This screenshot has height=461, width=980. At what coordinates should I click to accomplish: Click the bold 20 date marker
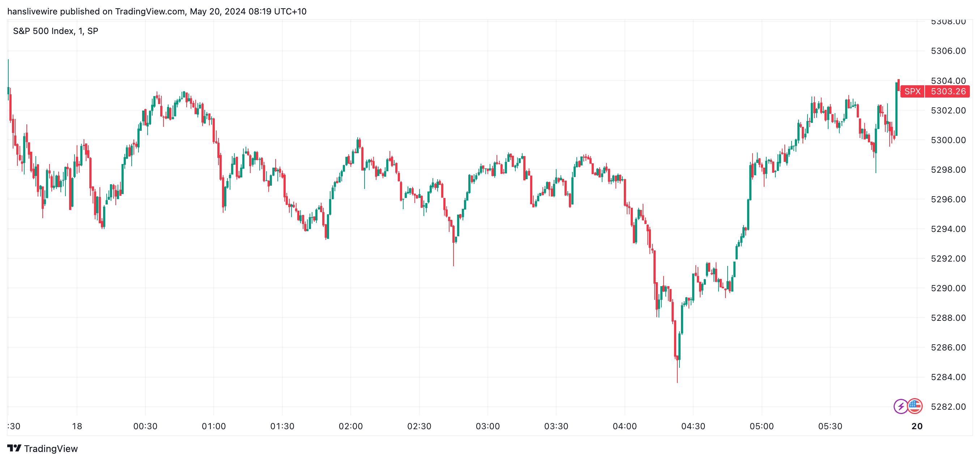(x=917, y=426)
